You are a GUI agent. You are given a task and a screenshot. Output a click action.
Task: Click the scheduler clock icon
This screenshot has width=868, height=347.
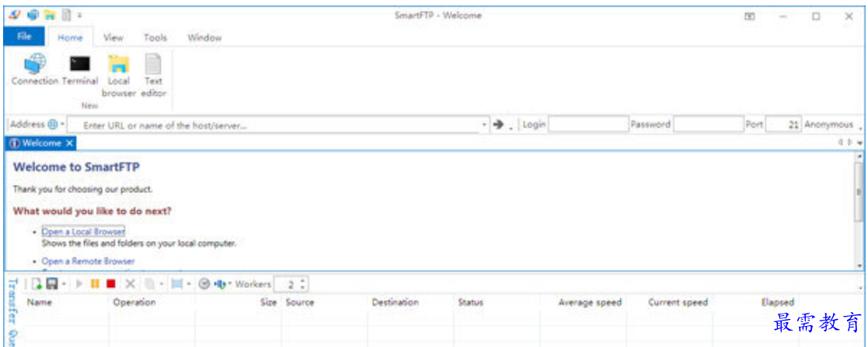(x=204, y=284)
